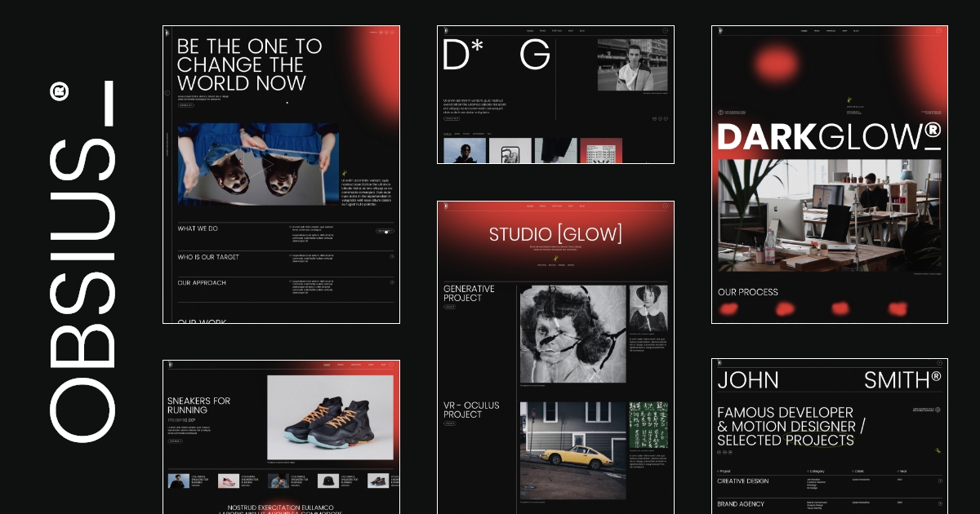This screenshot has width=980, height=514.
Task: Click the circular menu icon on Studio Glow header
Action: point(665,206)
